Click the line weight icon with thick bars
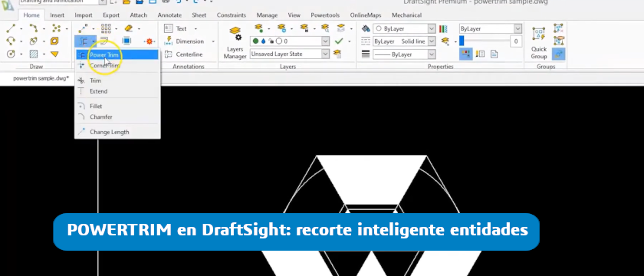The height and width of the screenshot is (276, 644). click(x=366, y=54)
